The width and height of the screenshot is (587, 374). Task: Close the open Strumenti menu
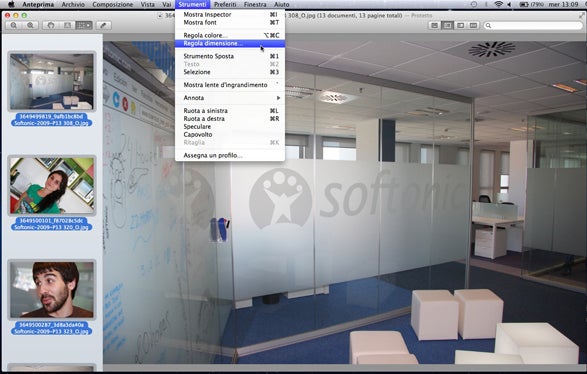(x=192, y=4)
